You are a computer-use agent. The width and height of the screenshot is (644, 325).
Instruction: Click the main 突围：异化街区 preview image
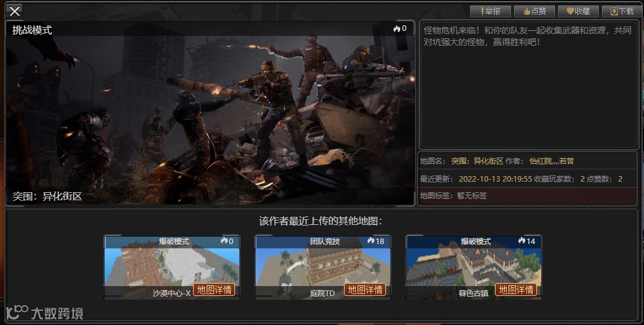point(210,113)
